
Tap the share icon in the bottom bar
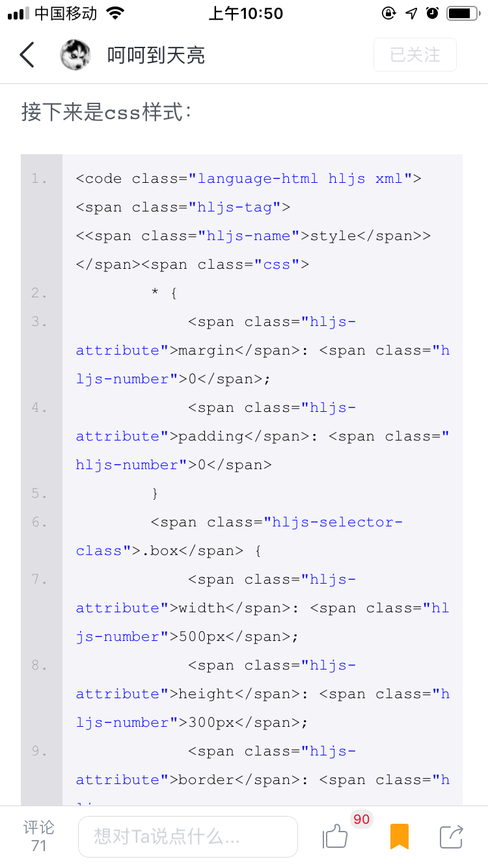(x=451, y=837)
